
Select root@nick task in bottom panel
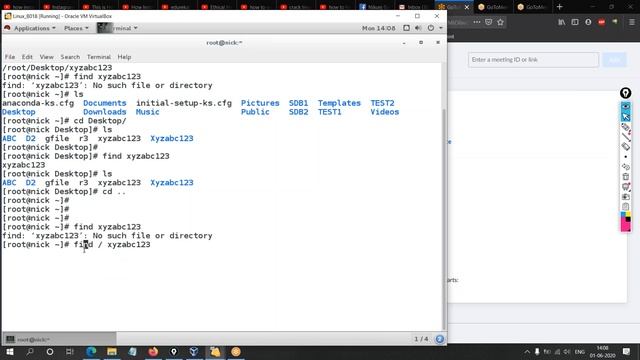coord(60,339)
